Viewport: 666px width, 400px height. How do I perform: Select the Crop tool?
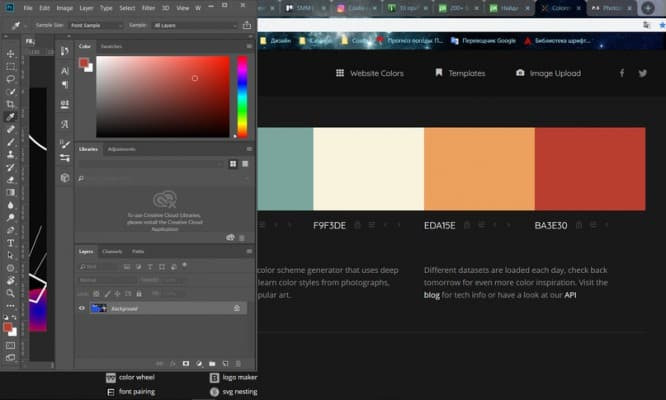(x=10, y=103)
